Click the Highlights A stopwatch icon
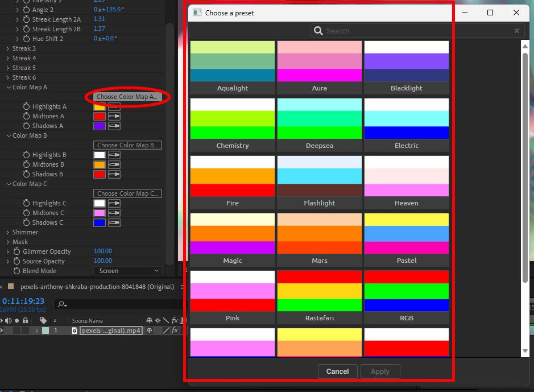This screenshot has height=392, width=534. pos(27,106)
